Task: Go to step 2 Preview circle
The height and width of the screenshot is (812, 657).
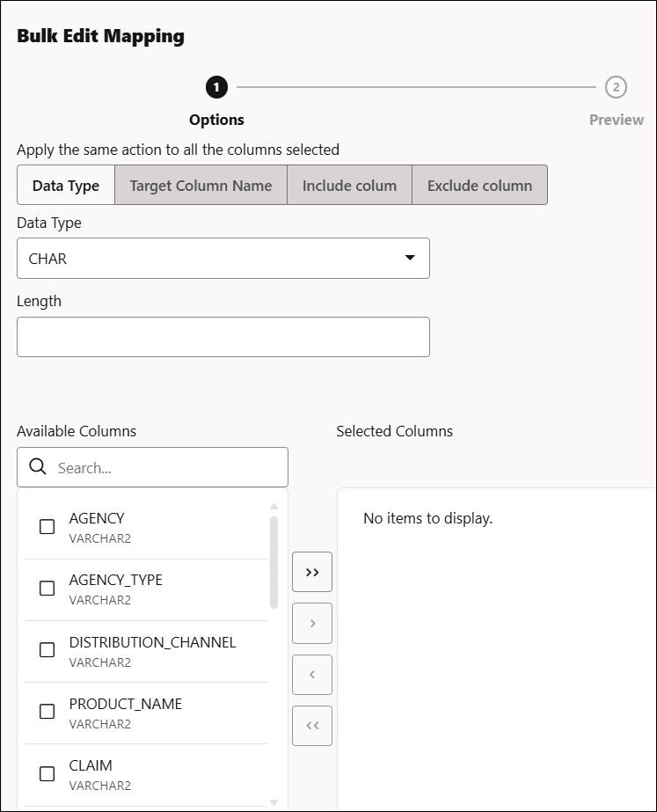Action: click(x=616, y=87)
